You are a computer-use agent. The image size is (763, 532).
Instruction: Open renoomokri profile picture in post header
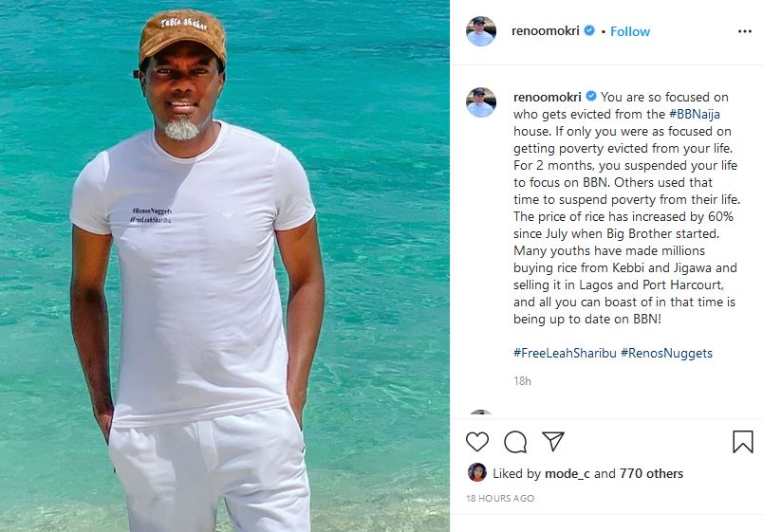481,31
